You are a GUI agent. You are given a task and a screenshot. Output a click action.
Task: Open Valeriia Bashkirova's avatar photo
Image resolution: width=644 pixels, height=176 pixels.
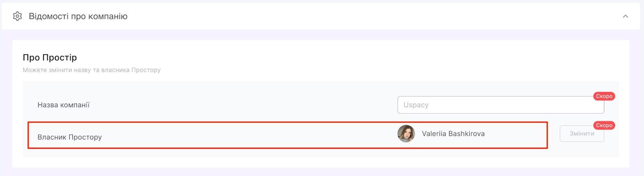[406, 134]
